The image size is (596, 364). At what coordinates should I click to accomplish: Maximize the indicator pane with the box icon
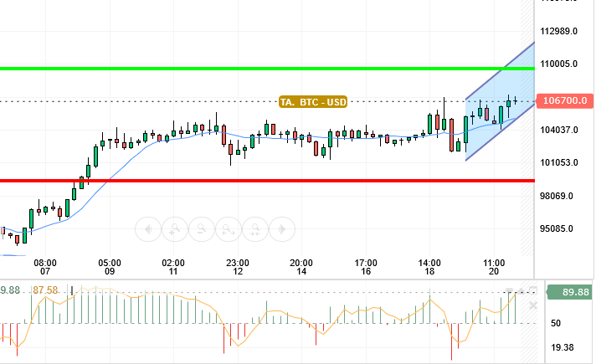pos(533,291)
